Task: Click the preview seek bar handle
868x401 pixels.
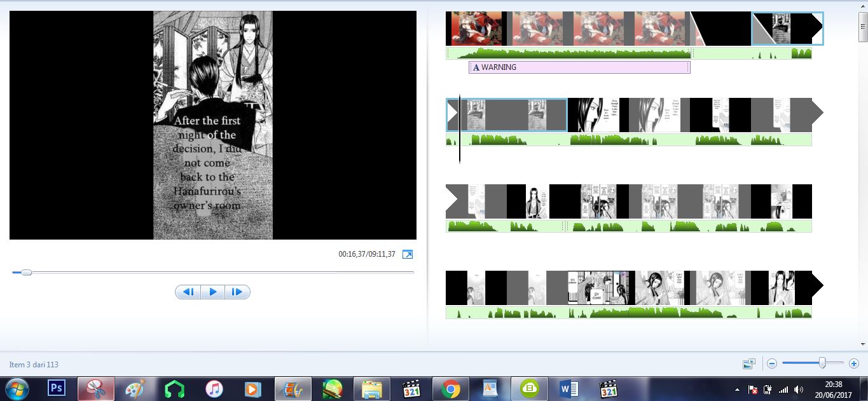Action: click(26, 272)
